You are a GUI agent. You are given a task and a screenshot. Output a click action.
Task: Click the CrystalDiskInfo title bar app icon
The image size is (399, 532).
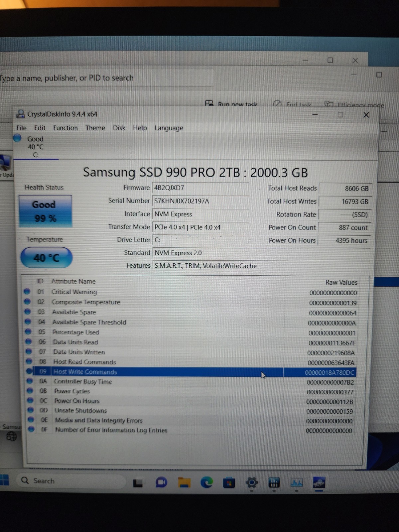click(21, 114)
